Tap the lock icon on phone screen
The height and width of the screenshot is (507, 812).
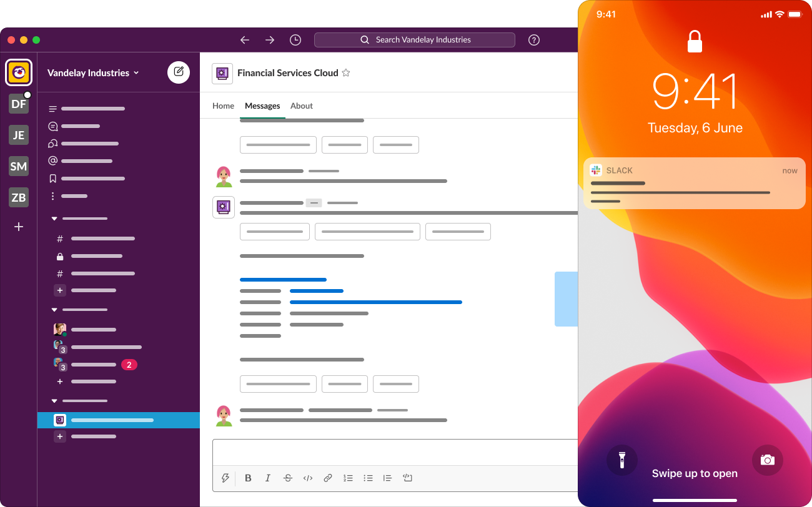[695, 41]
